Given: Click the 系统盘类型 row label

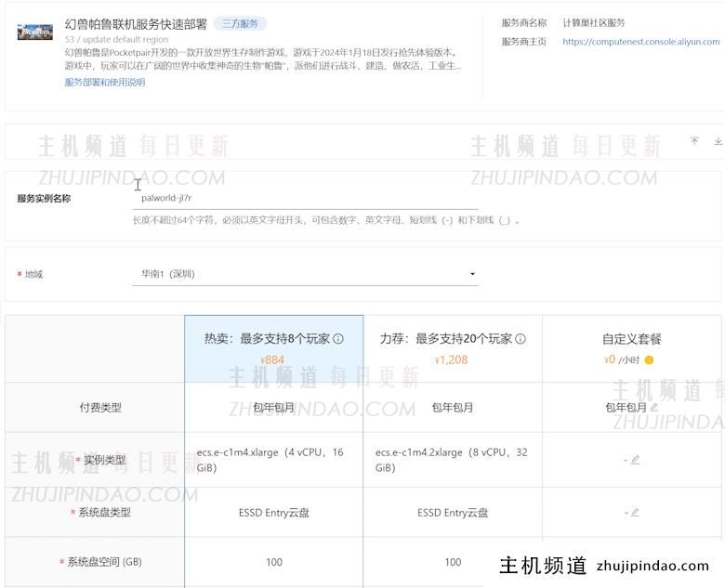Looking at the screenshot, I should point(104,512).
